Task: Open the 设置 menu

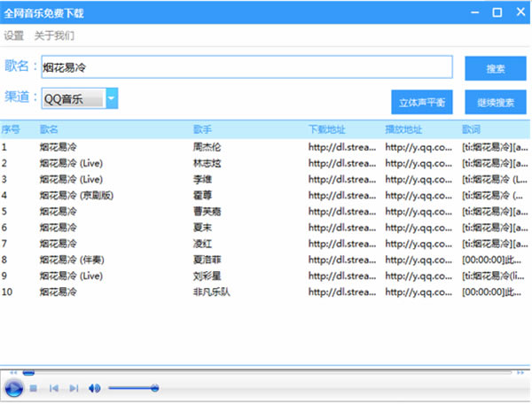Action: click(14, 36)
